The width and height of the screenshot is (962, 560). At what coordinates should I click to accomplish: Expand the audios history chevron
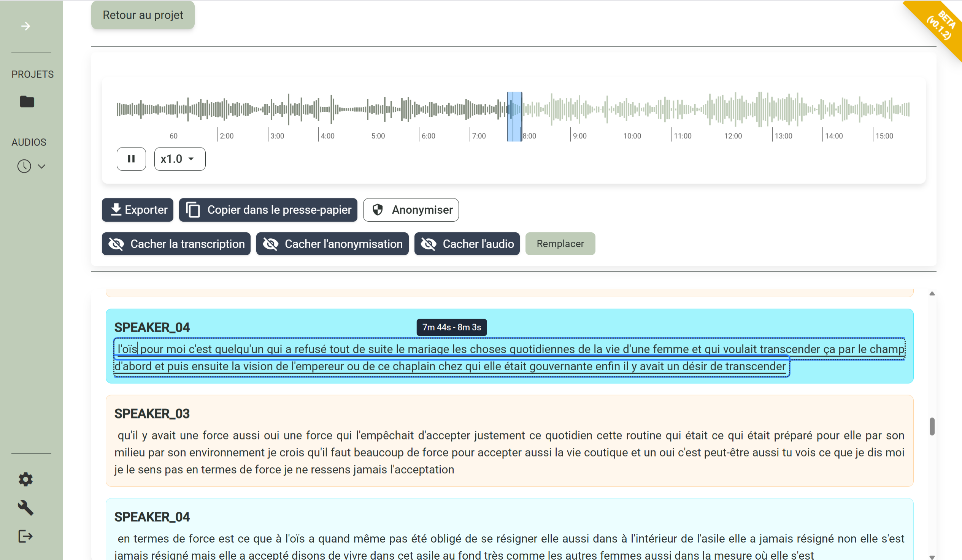[x=41, y=166]
